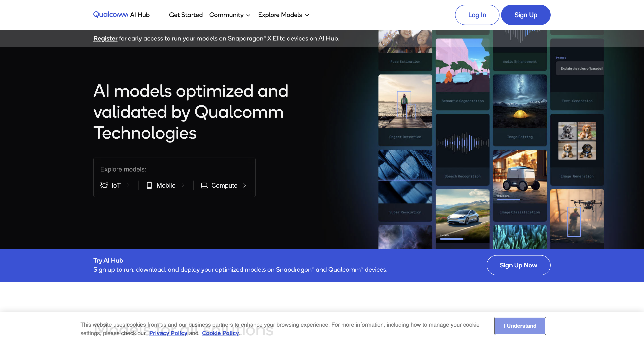Viewport: 644px width, 347px height.
Task: Expand the Community dropdown arrow
Action: [248, 15]
